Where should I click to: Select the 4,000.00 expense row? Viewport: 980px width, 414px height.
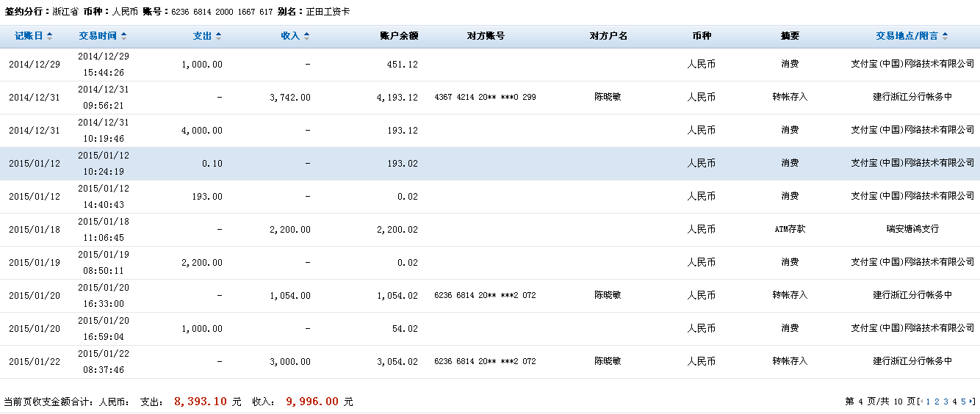click(x=489, y=131)
